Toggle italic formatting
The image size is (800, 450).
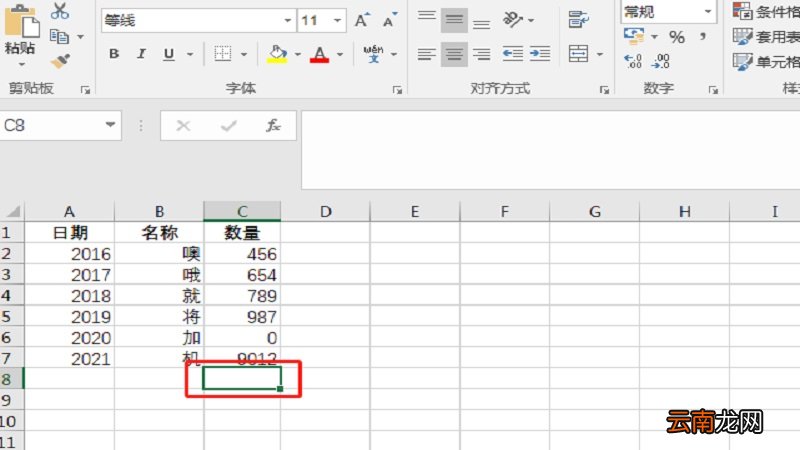(141, 54)
